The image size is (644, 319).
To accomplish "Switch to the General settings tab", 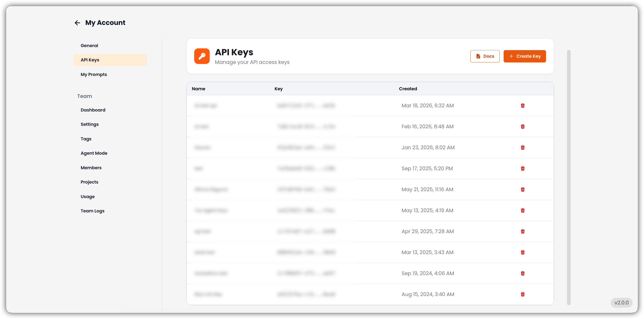I will pyautogui.click(x=89, y=45).
